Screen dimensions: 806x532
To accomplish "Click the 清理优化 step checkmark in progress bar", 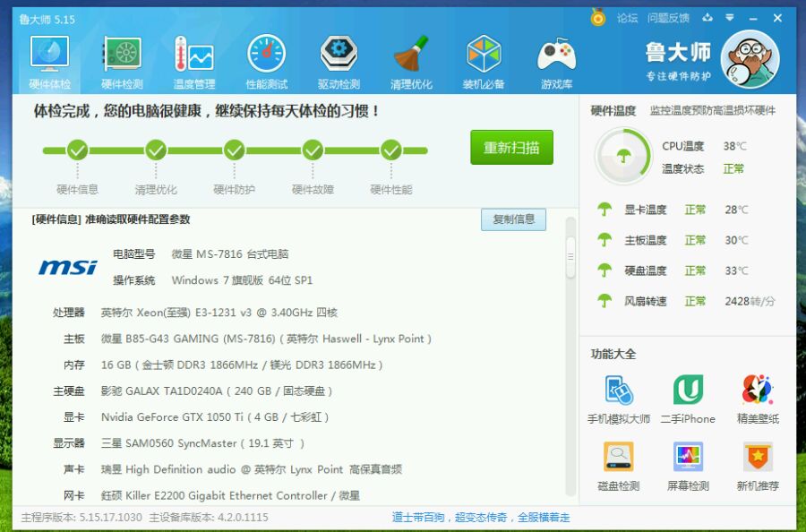I will tap(156, 150).
